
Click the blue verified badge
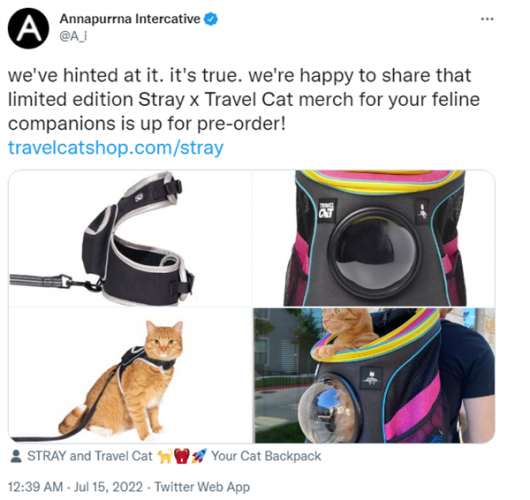coord(211,19)
